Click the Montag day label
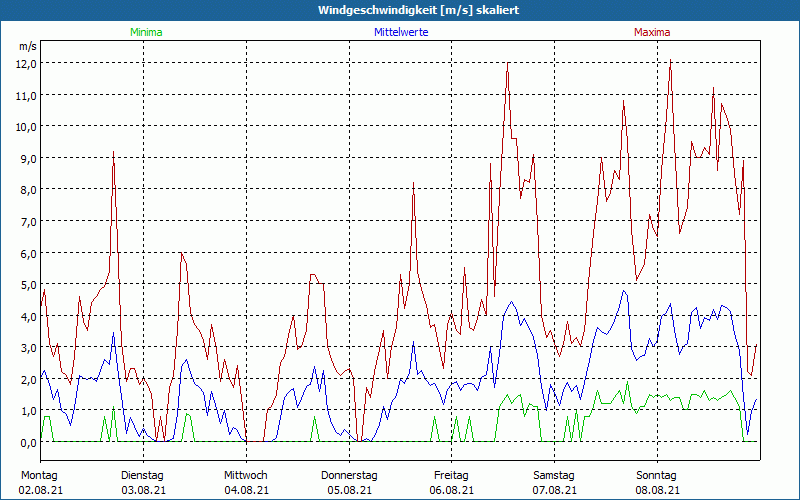Image resolution: width=800 pixels, height=500 pixels. tap(39, 475)
